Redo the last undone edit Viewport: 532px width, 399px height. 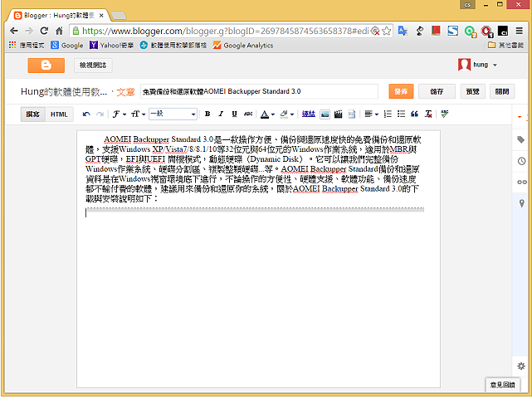[x=100, y=114]
